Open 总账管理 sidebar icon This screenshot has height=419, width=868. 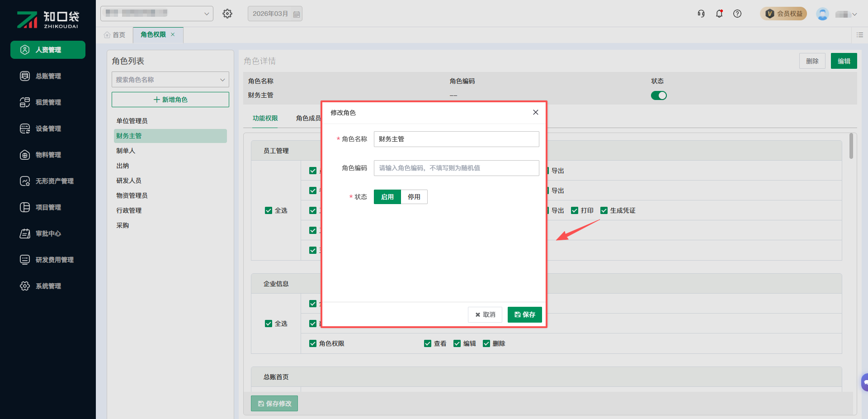(25, 76)
